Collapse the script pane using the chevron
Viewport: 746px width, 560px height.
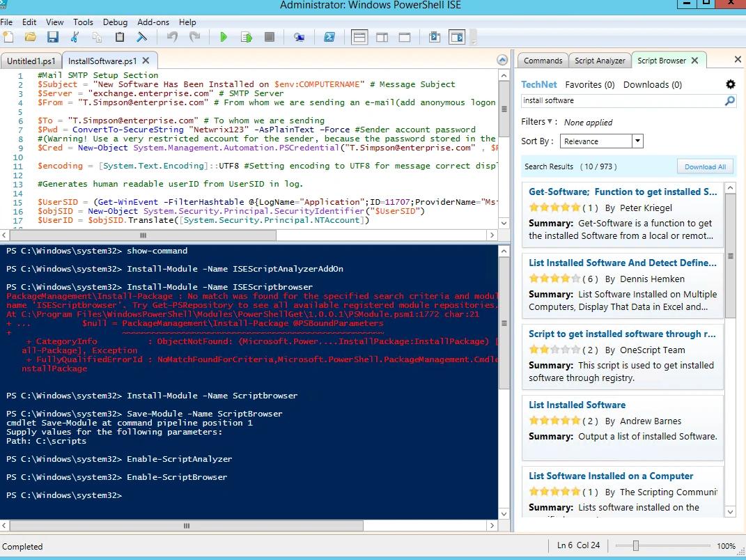click(503, 60)
